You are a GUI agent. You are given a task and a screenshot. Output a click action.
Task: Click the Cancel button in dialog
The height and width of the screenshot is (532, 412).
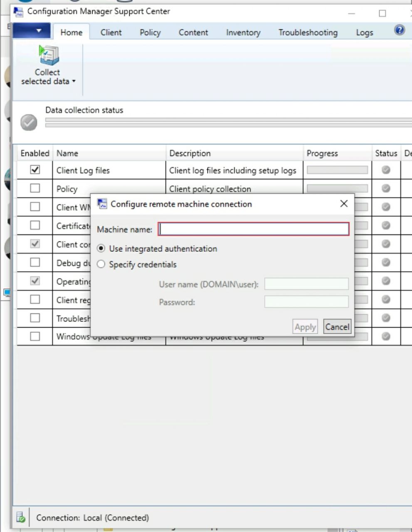(x=337, y=327)
